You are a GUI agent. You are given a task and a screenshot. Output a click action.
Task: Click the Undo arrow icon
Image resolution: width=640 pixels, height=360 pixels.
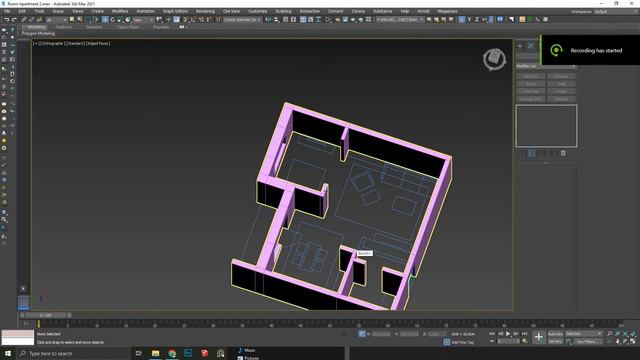[x=7, y=19]
